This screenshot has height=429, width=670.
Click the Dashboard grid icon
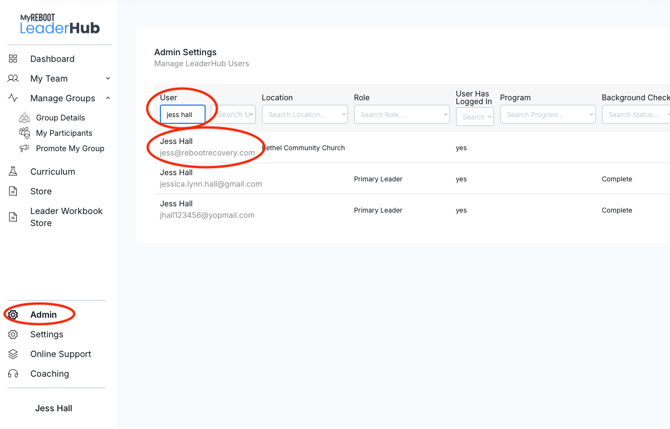click(x=13, y=59)
